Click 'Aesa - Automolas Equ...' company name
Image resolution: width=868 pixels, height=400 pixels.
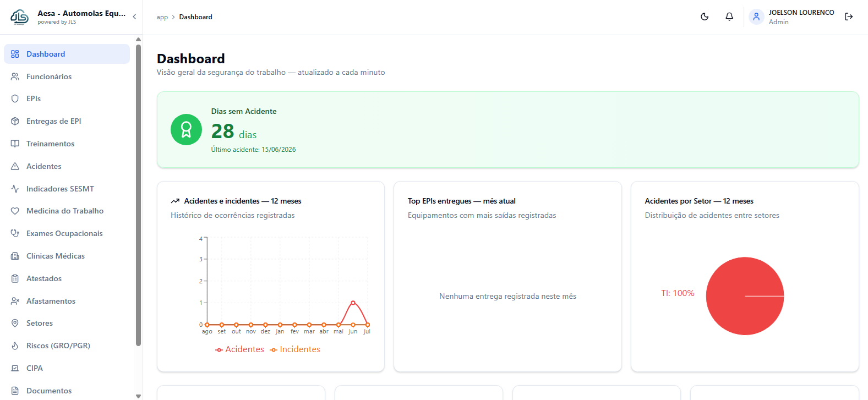[81, 13]
